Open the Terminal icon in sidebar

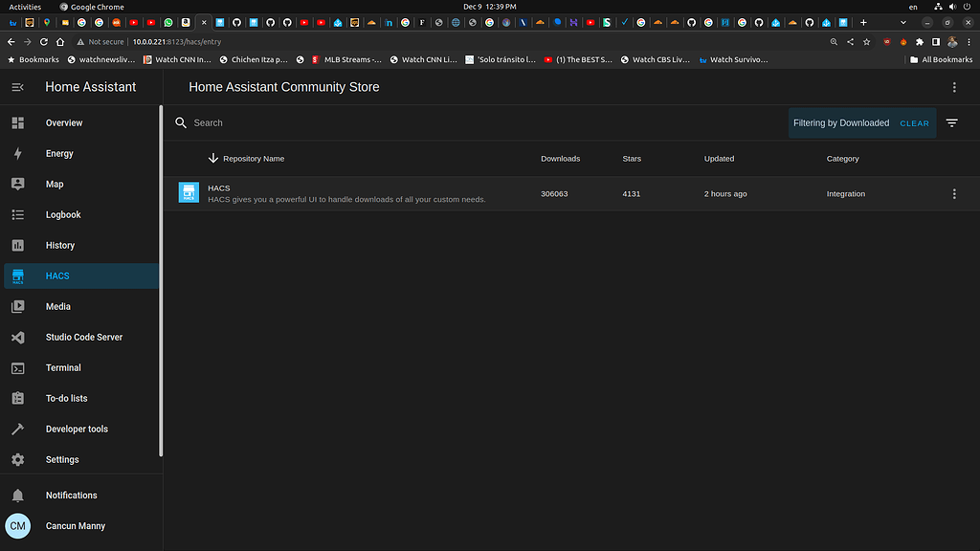coord(17,367)
